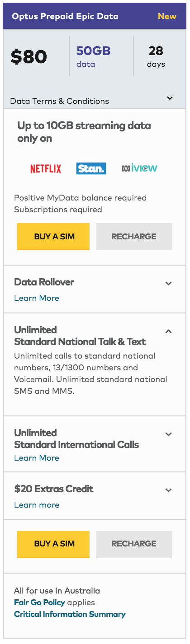The width and height of the screenshot is (190, 644).
Task: Open the Critical Information Summary link
Action: (x=70, y=614)
